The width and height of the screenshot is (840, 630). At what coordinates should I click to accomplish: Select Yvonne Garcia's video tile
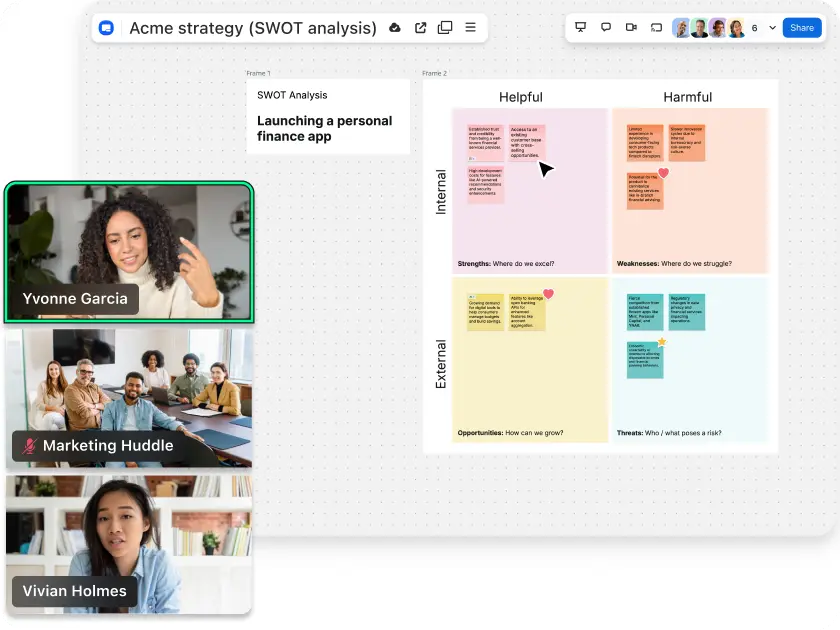(x=129, y=250)
